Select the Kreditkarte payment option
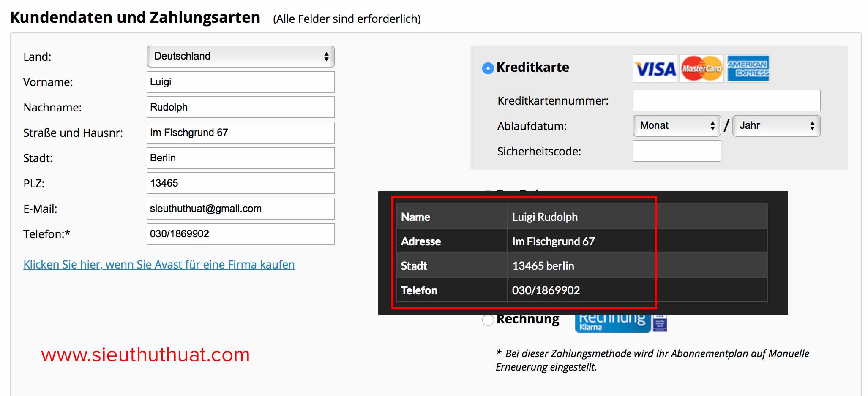This screenshot has width=868, height=396. click(x=488, y=68)
